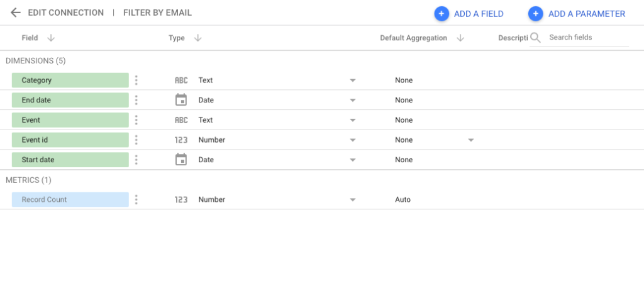644x286 pixels.
Task: Open the three-dot menu for Event id
Action: pos(136,140)
